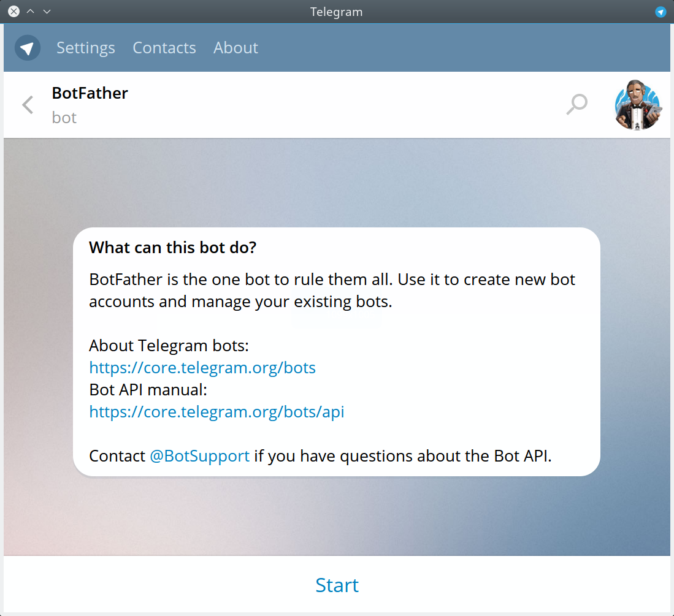Viewport: 674px width, 616px height.
Task: Open the core.telegram.org/bots link
Action: click(202, 368)
